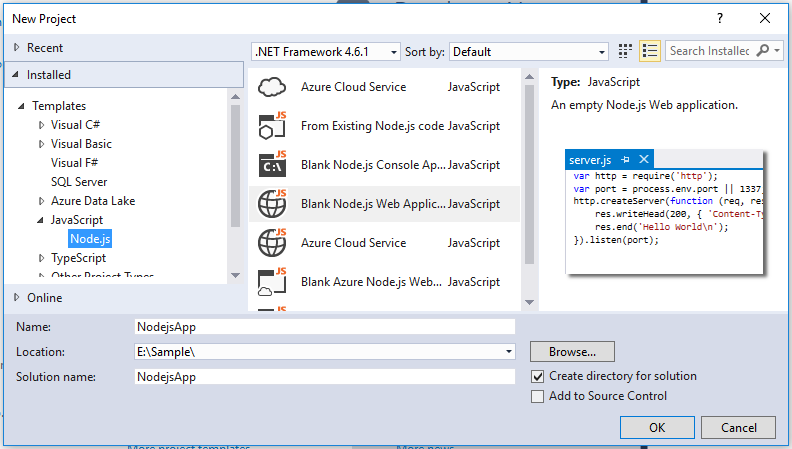Expand the Visual Basic node
The image size is (792, 449).
click(41, 144)
